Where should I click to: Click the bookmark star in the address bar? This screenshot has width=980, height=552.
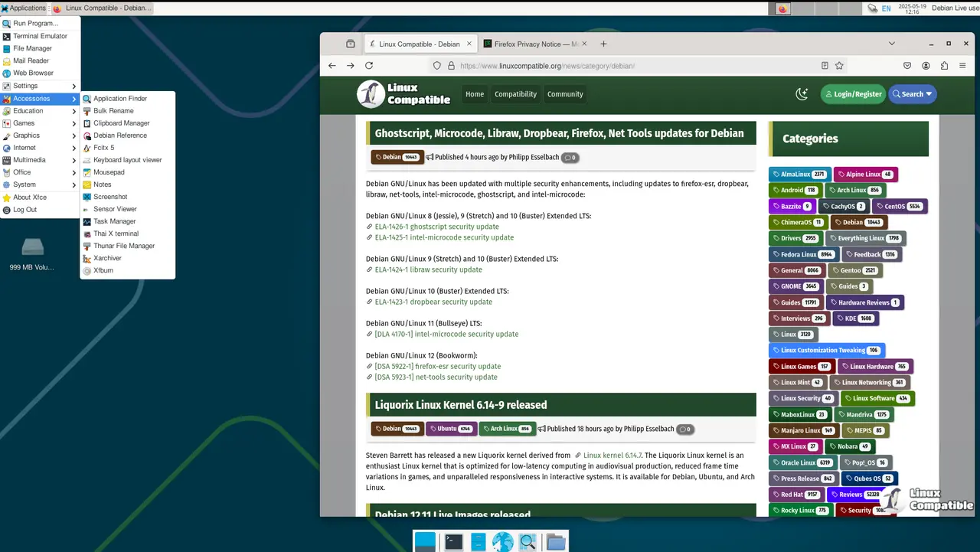point(839,65)
